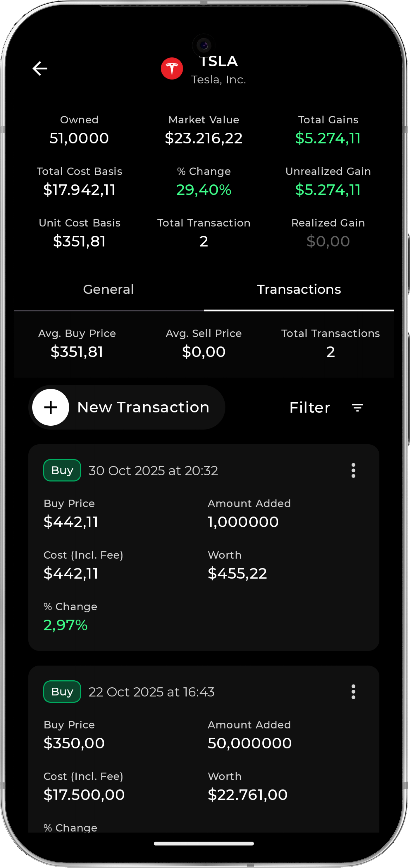This screenshot has width=410, height=868.
Task: Tap the home indicator bar
Action: (204, 844)
